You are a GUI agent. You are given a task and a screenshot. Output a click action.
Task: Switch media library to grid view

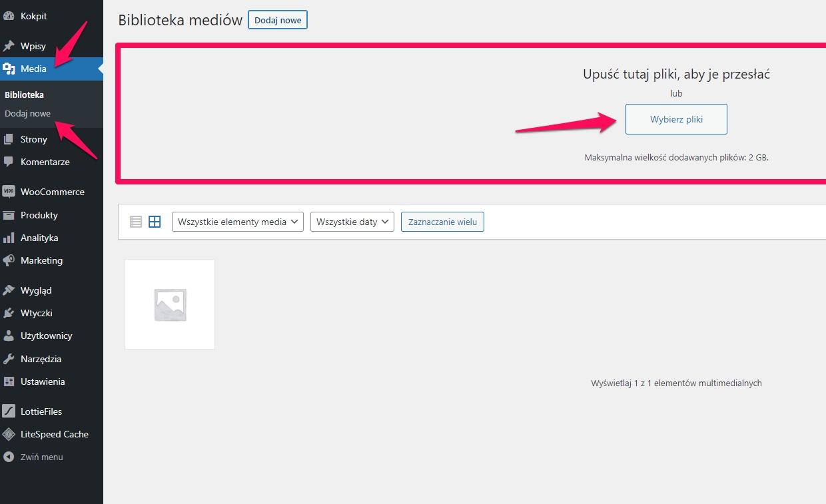[x=155, y=222]
